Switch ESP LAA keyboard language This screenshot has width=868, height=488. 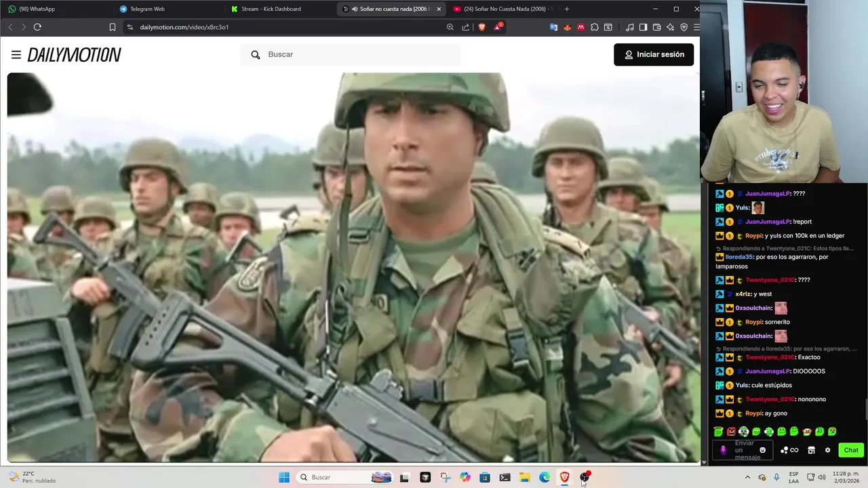(x=793, y=477)
